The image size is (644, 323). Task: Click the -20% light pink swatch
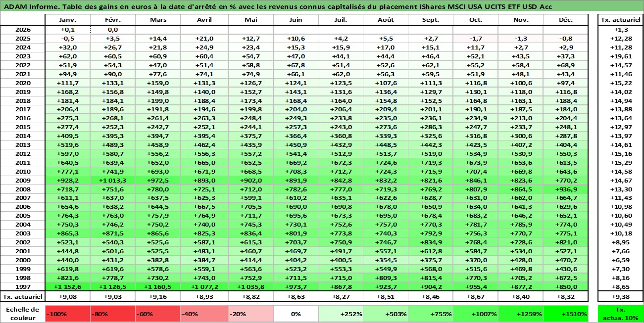(x=250, y=314)
